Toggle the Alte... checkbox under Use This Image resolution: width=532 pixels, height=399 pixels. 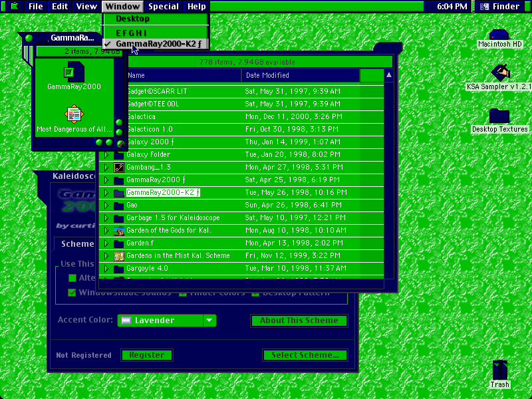72,278
